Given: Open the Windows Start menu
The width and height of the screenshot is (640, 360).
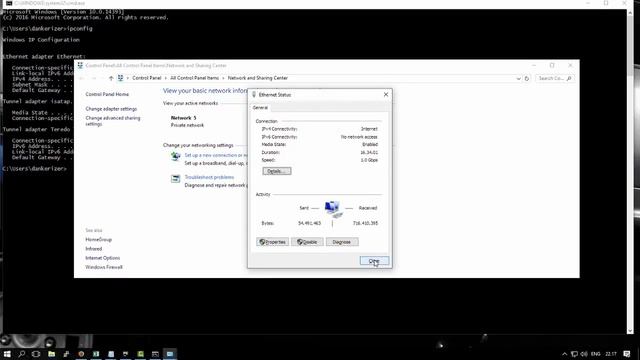Looking at the screenshot, I should (7, 353).
